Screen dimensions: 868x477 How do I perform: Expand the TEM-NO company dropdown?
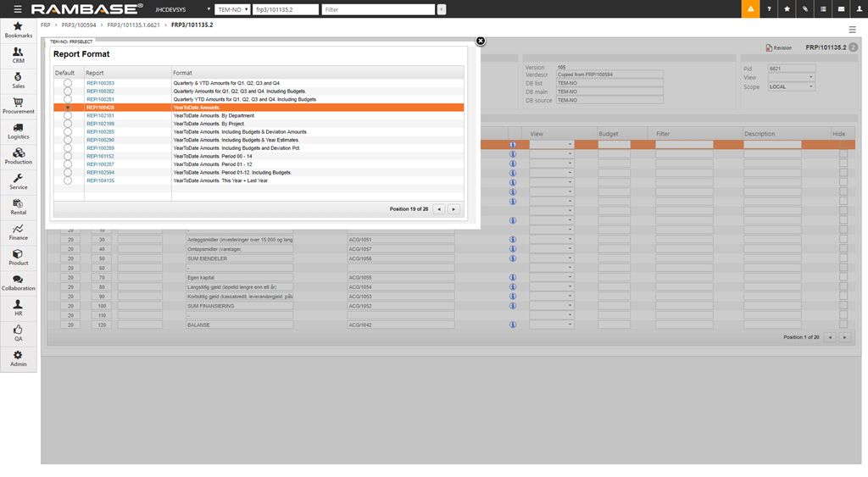pos(232,9)
